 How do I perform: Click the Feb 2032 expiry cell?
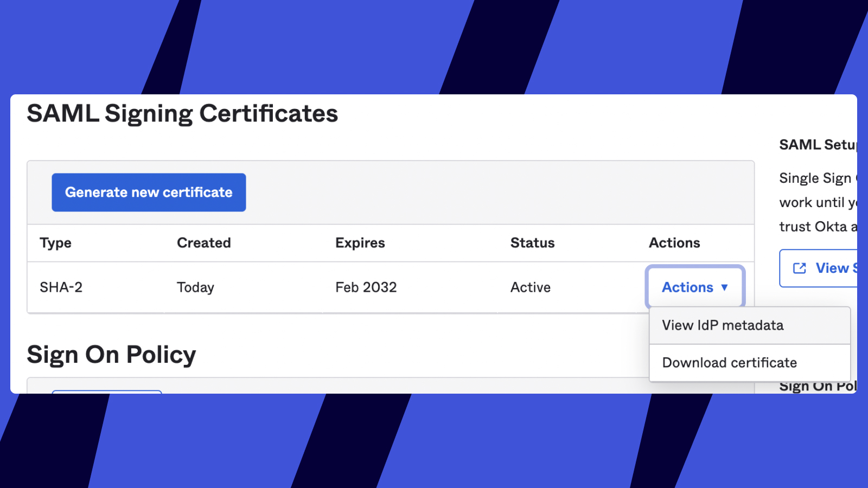366,287
